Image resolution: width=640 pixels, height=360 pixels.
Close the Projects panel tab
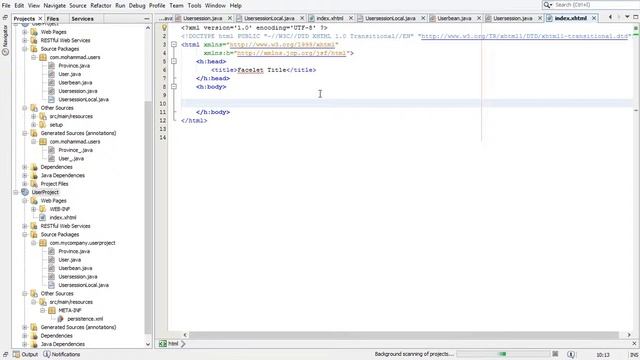pos(40,19)
